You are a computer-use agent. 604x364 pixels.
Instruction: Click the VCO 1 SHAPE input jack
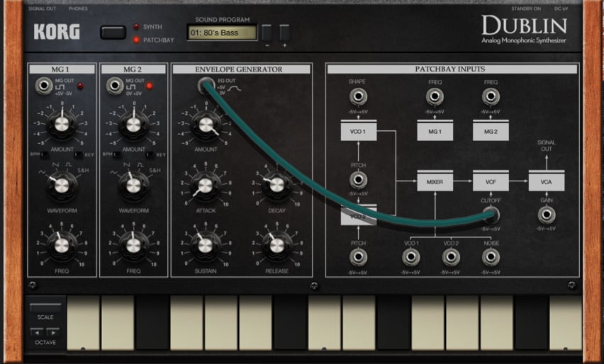click(x=358, y=96)
